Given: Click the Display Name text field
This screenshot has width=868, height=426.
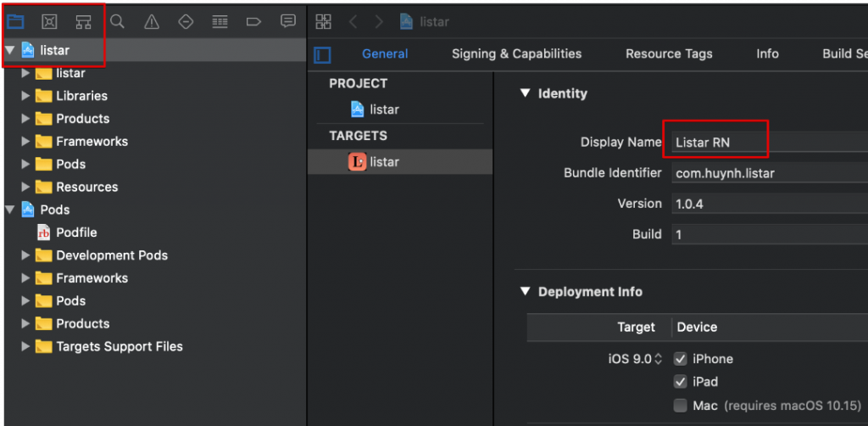Looking at the screenshot, I should click(x=763, y=143).
